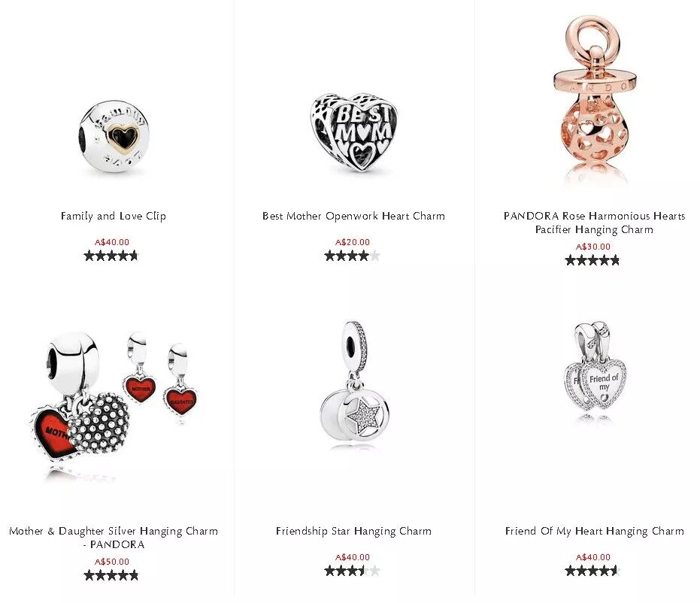
Task: Select the Friendship Star charm image
Action: [x=354, y=383]
